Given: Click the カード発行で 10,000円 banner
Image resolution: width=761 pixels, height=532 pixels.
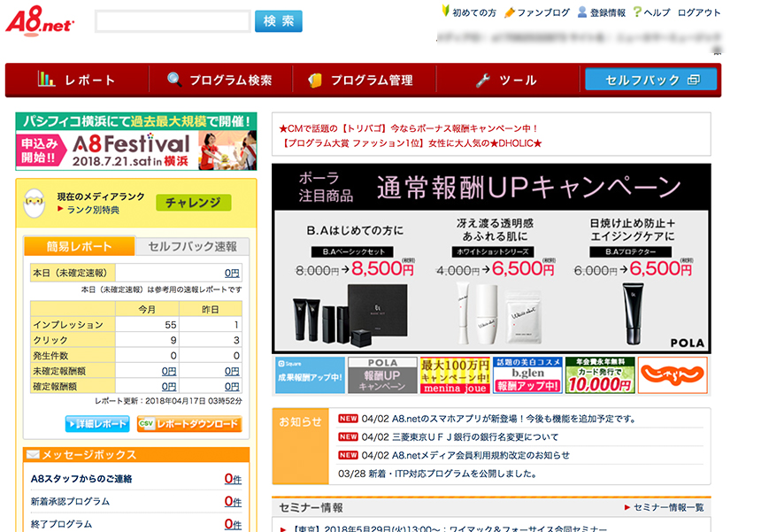Looking at the screenshot, I should click(x=600, y=375).
